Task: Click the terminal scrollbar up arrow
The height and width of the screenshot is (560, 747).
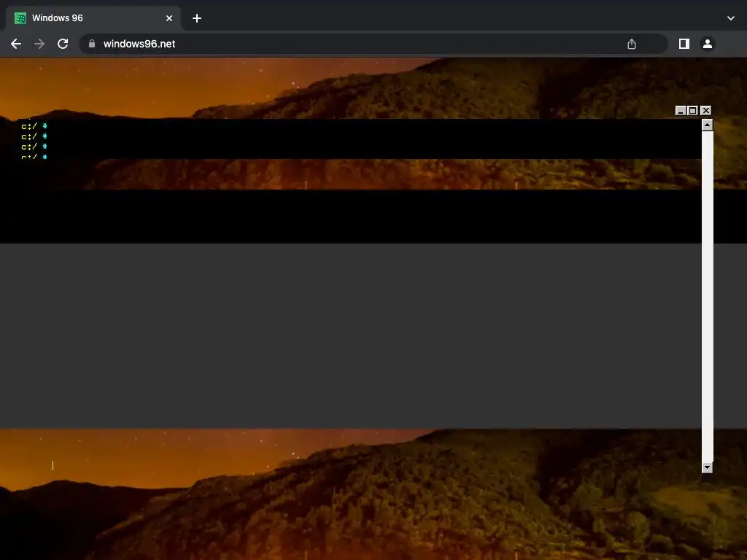Action: point(708,125)
